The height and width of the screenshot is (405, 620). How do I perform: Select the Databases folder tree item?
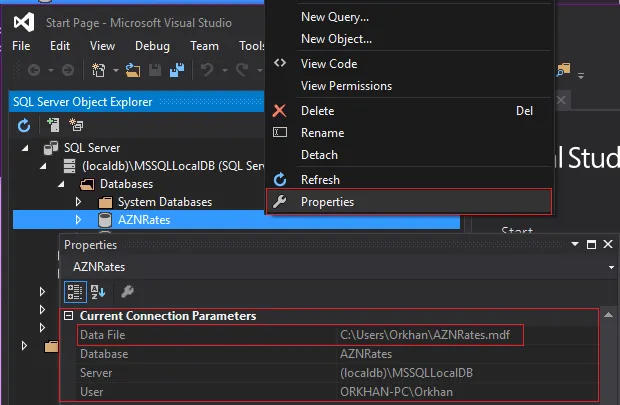[x=127, y=184]
